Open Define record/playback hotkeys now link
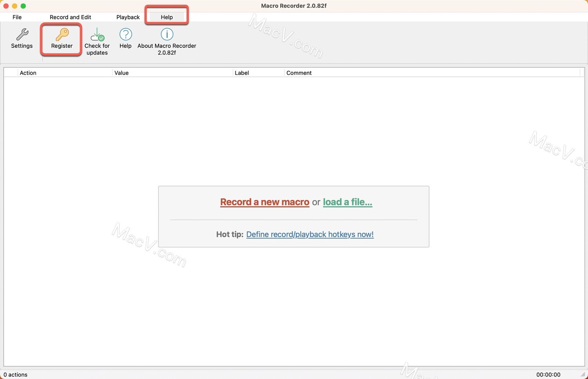The image size is (588, 379). click(310, 234)
